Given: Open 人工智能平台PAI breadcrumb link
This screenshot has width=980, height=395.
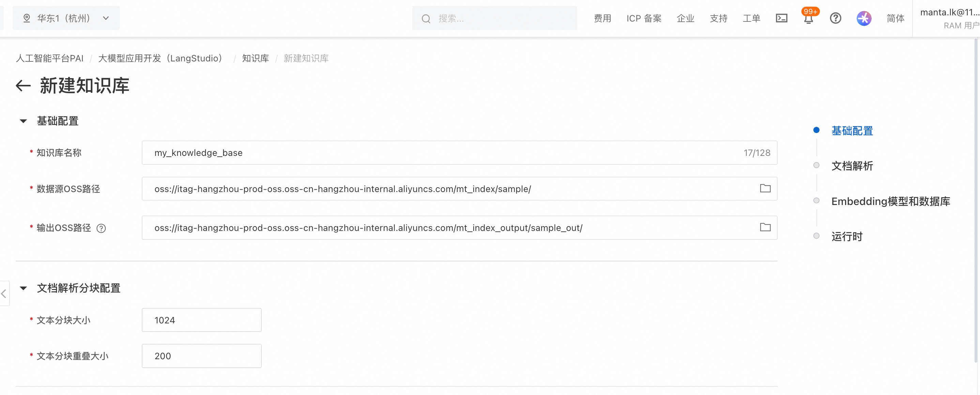Looking at the screenshot, I should (x=49, y=58).
